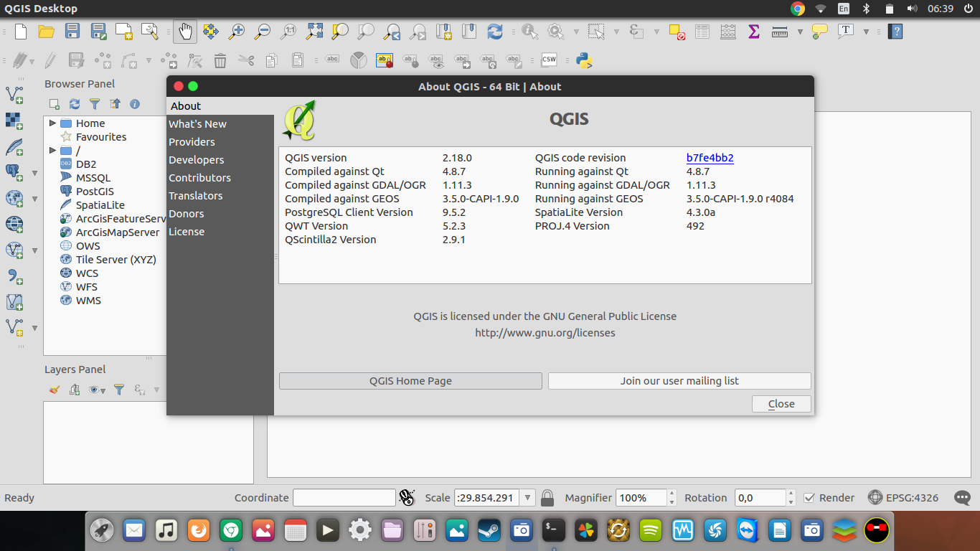Click the Rotation value field
This screenshot has width=980, height=551.
tap(760, 497)
